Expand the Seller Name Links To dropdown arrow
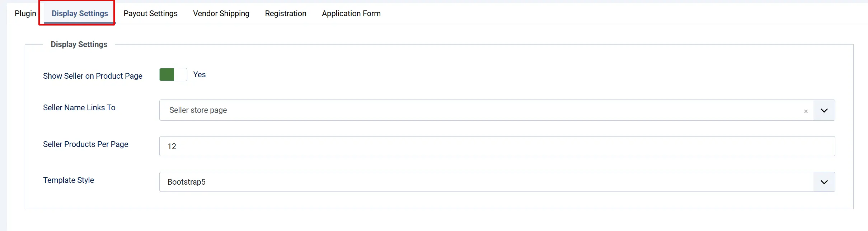 pyautogui.click(x=824, y=110)
